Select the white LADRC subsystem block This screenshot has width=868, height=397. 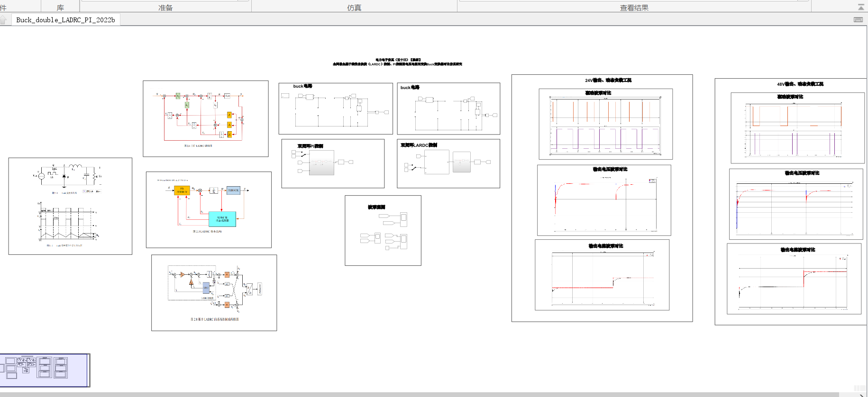(437, 162)
